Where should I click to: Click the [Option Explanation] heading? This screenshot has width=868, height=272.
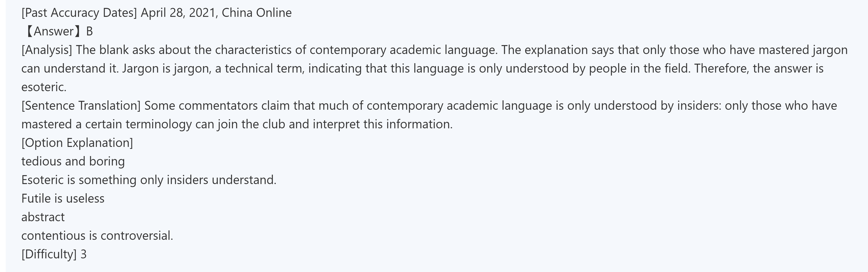point(77,143)
